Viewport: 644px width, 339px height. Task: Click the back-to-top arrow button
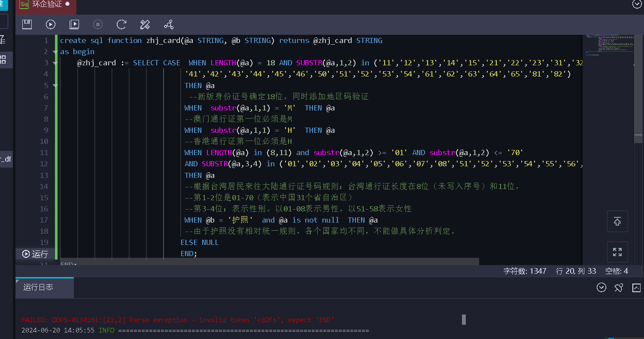click(617, 221)
